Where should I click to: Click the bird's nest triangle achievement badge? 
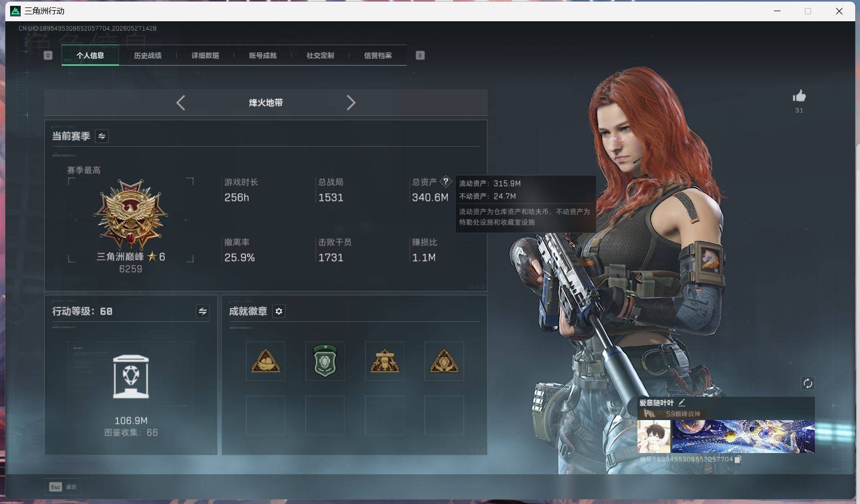tap(266, 361)
